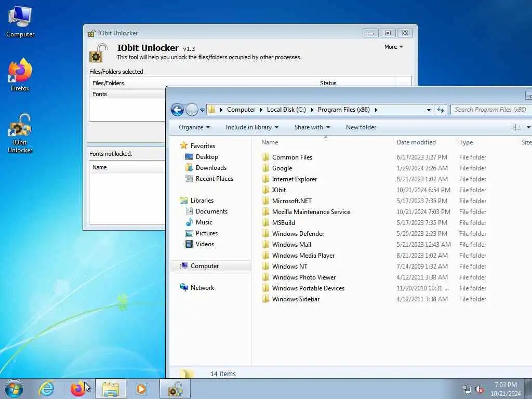The width and height of the screenshot is (532, 399).
Task: Click the muted volume tray icon
Action: pos(480,390)
